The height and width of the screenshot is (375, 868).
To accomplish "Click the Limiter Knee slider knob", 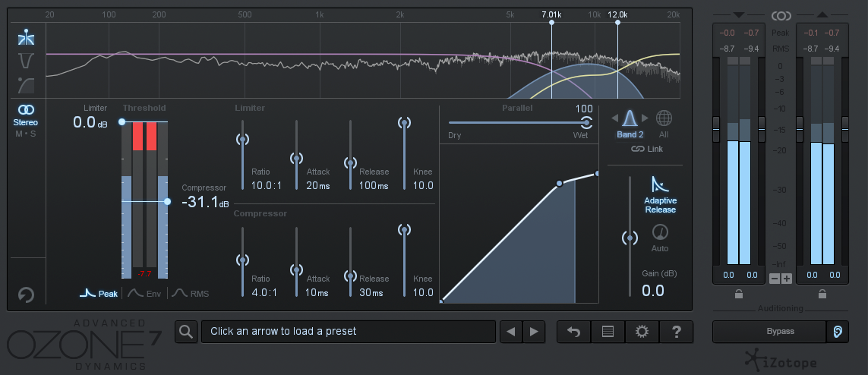I will [405, 123].
